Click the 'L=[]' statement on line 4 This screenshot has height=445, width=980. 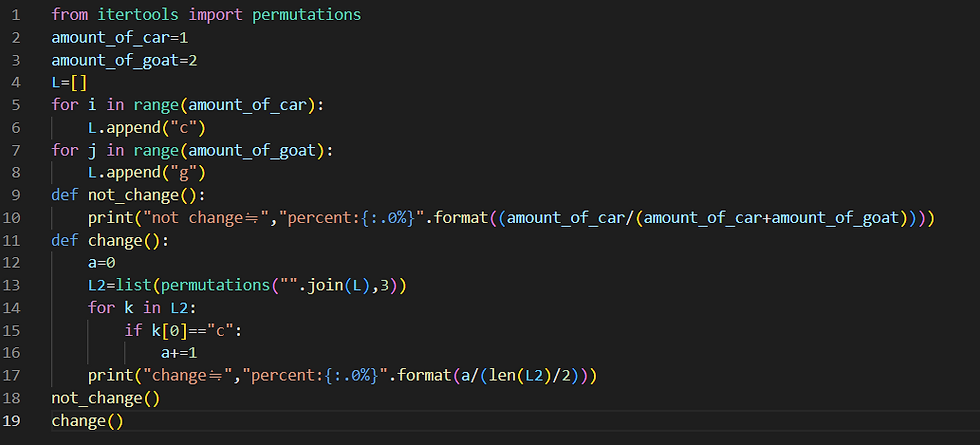point(69,82)
